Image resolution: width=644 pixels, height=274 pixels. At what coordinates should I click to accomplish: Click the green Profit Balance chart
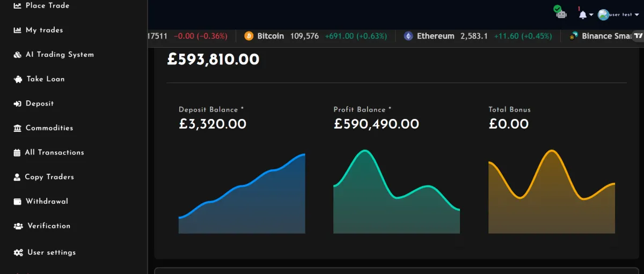tap(397, 191)
